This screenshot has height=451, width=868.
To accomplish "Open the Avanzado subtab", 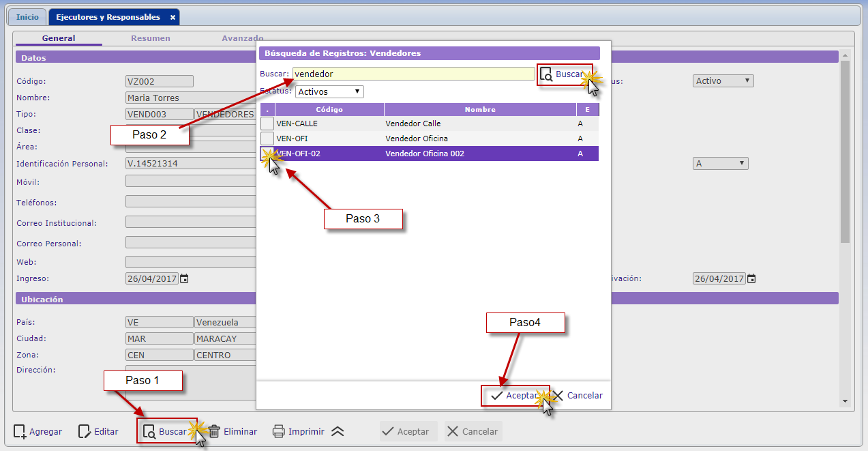I will [242, 38].
